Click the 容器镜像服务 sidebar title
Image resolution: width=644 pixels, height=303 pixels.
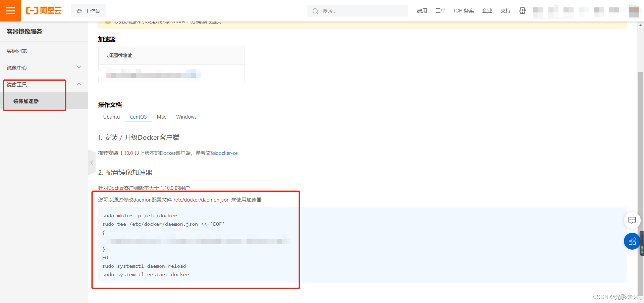(x=24, y=32)
